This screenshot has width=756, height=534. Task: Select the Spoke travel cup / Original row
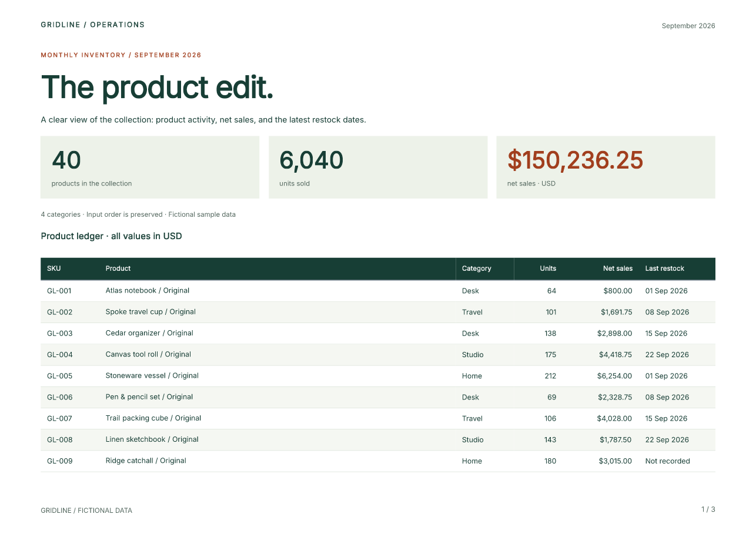click(378, 312)
